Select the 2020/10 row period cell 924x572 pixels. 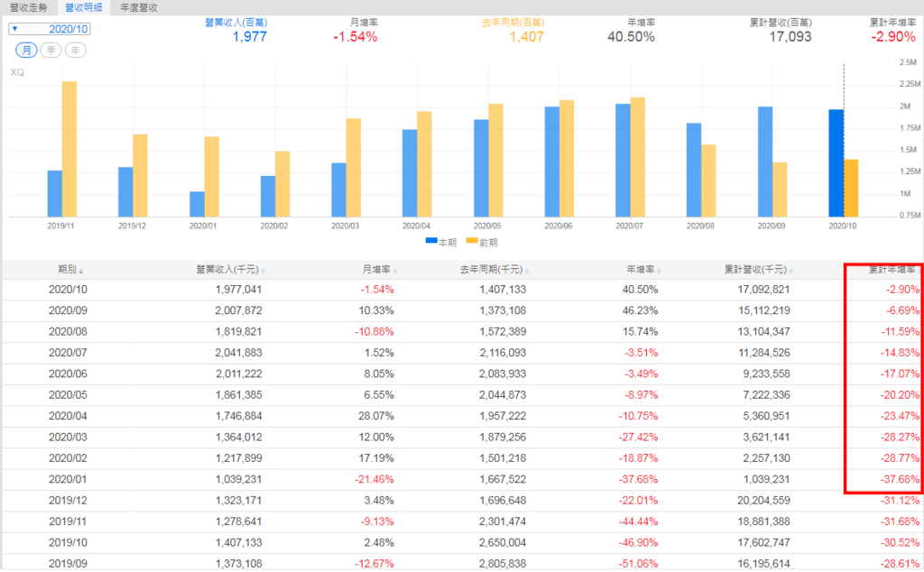(x=68, y=290)
